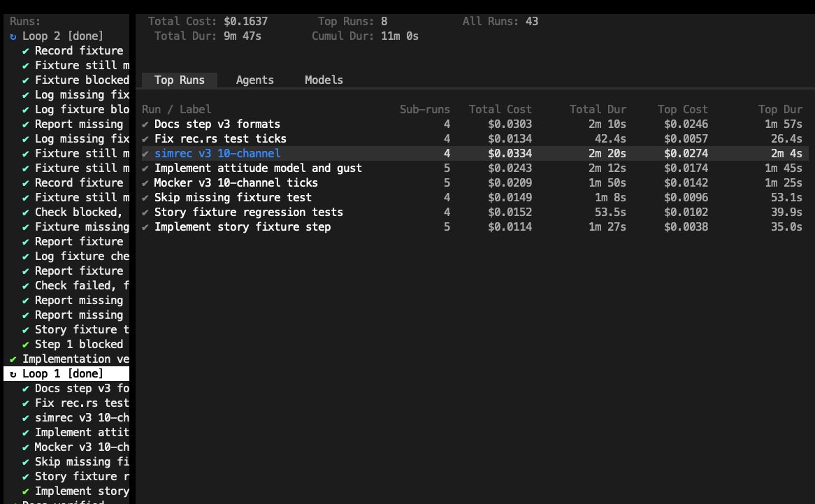Open the Agents tab
815x504 pixels.
click(254, 80)
